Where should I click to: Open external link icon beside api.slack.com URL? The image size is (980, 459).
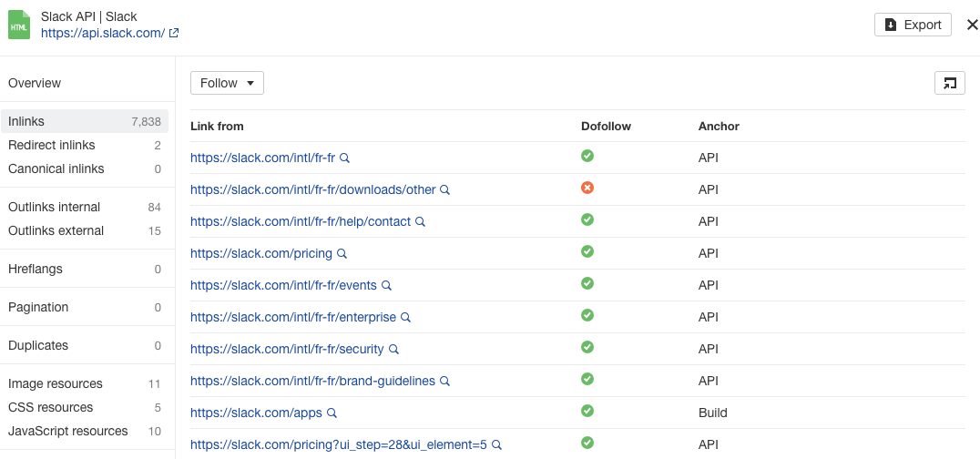[174, 34]
